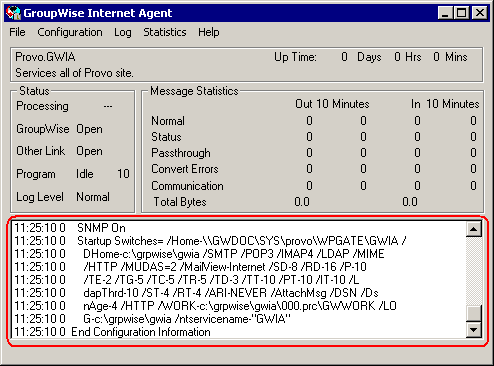Viewport: 494px width, 366px height.
Task: Click the 'Out 10 Minutes' column header
Action: [332, 104]
